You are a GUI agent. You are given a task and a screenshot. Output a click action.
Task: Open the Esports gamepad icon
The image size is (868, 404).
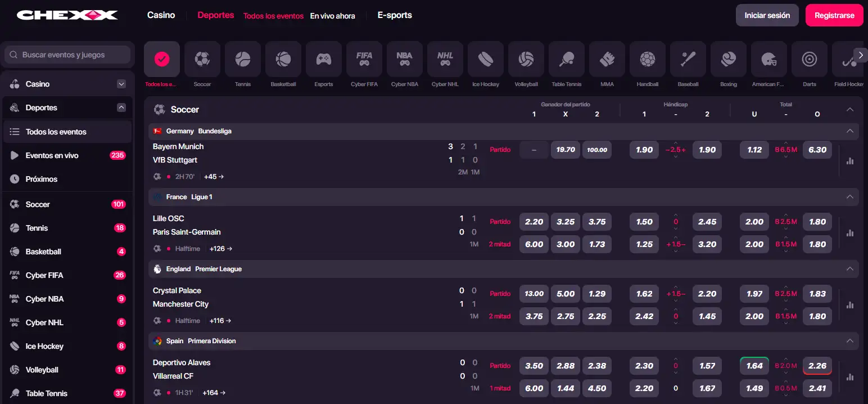[324, 59]
